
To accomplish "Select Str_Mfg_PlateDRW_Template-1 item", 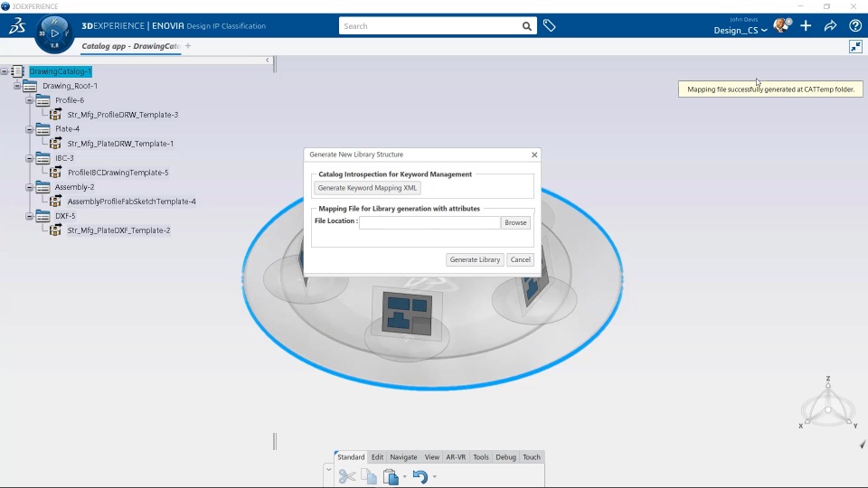I will click(120, 144).
